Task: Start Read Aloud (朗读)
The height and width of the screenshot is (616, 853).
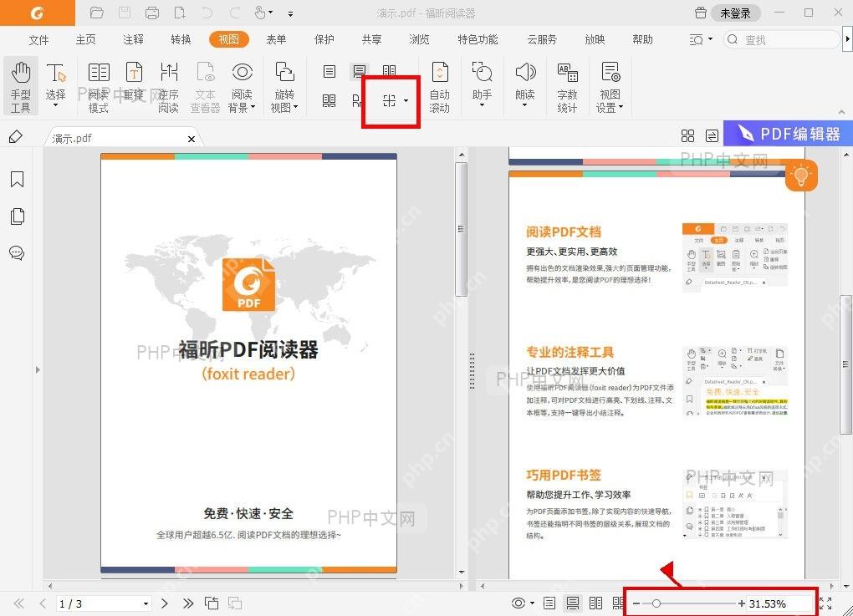Action: [x=525, y=83]
